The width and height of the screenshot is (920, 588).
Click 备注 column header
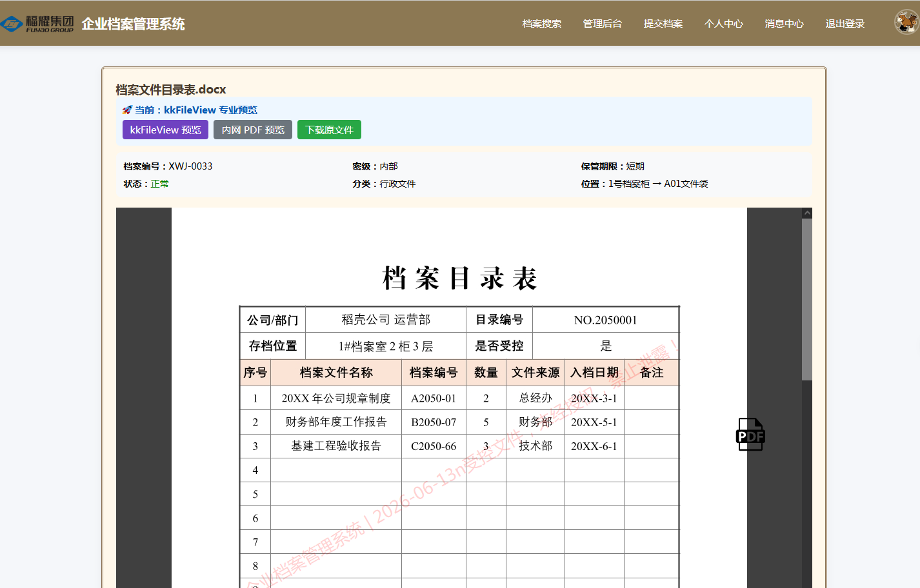click(x=652, y=373)
